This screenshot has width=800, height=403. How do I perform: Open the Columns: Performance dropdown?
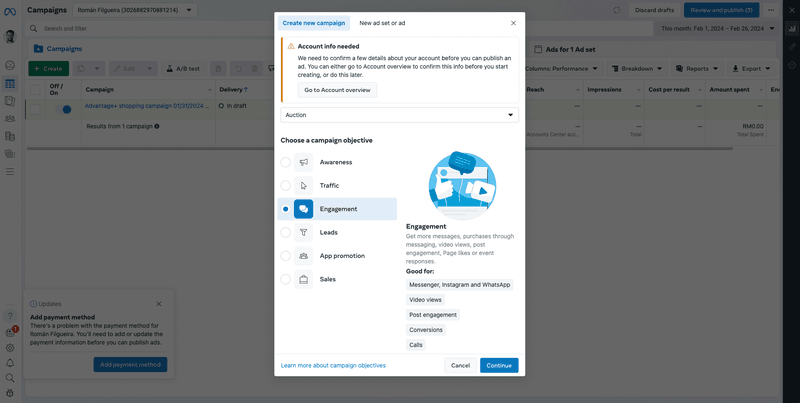(564, 68)
